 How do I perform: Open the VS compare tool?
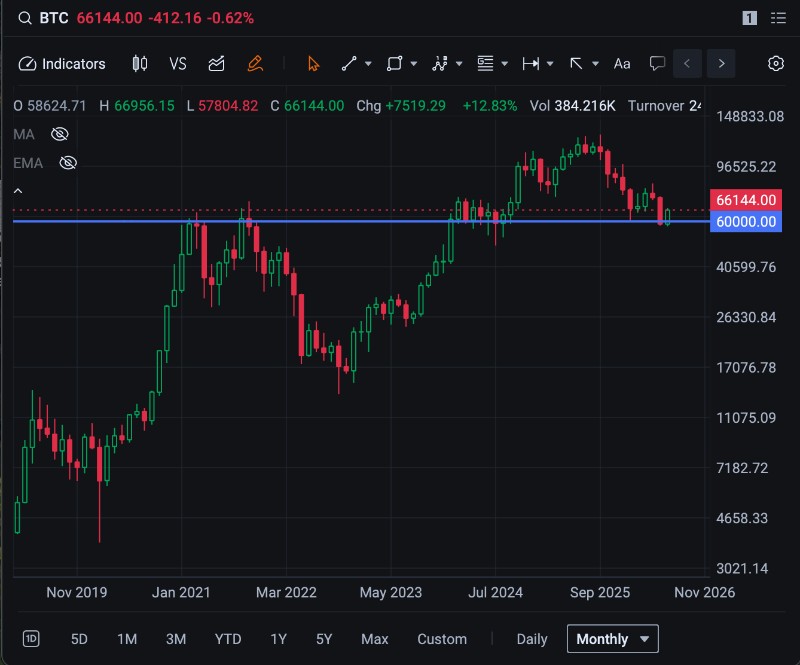pyautogui.click(x=178, y=64)
